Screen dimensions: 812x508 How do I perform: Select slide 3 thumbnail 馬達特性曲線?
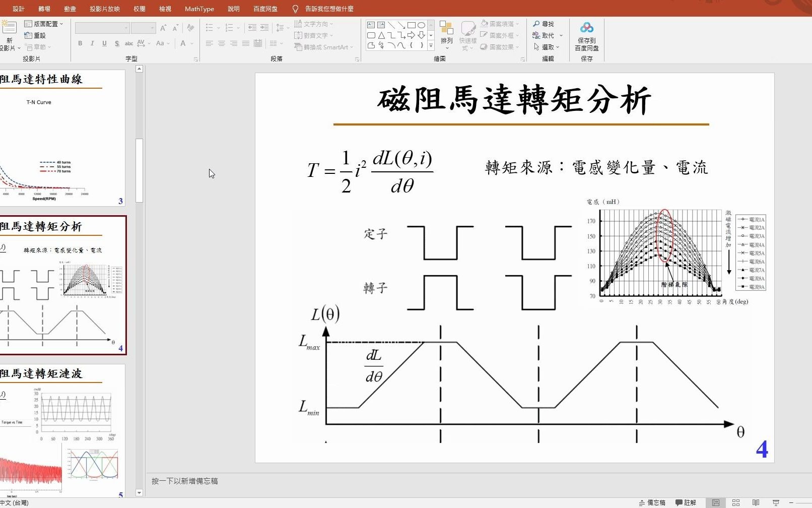[x=62, y=138]
